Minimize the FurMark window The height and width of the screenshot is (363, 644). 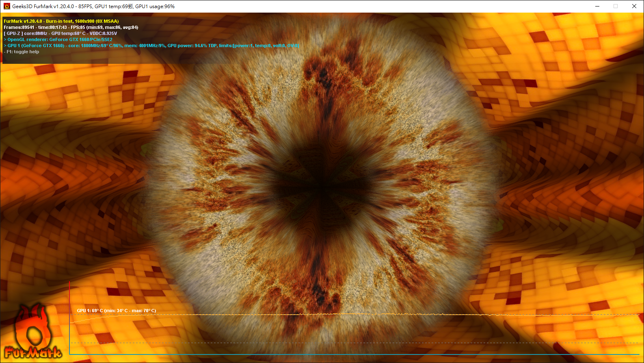coord(597,6)
